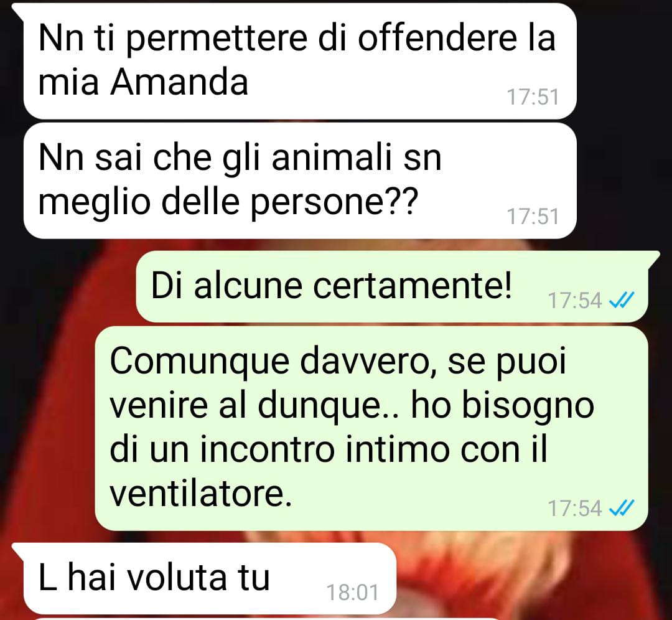Tap the 'Comunque davvero, se puoi' sent message
672x620 pixels.
point(371,428)
